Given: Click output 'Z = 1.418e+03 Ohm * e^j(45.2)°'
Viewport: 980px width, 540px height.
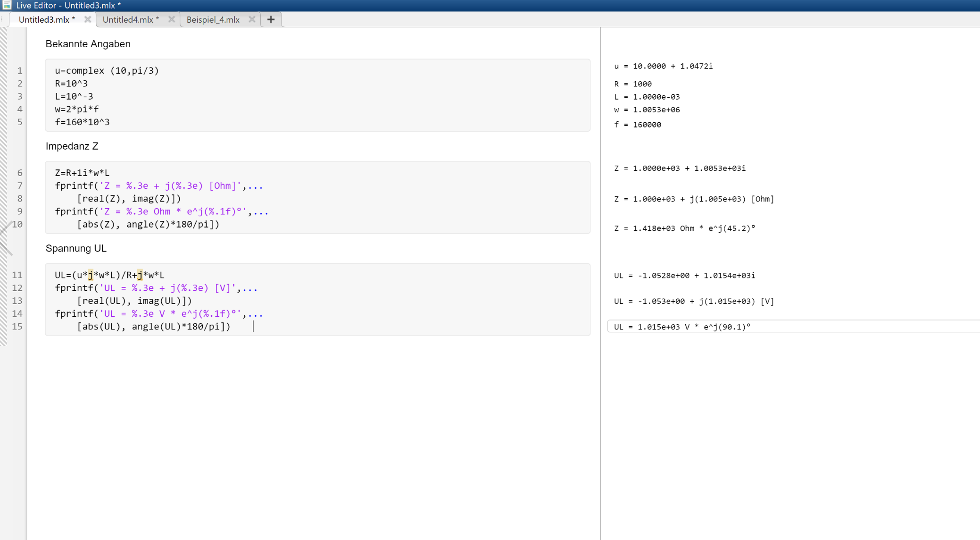Looking at the screenshot, I should (684, 228).
